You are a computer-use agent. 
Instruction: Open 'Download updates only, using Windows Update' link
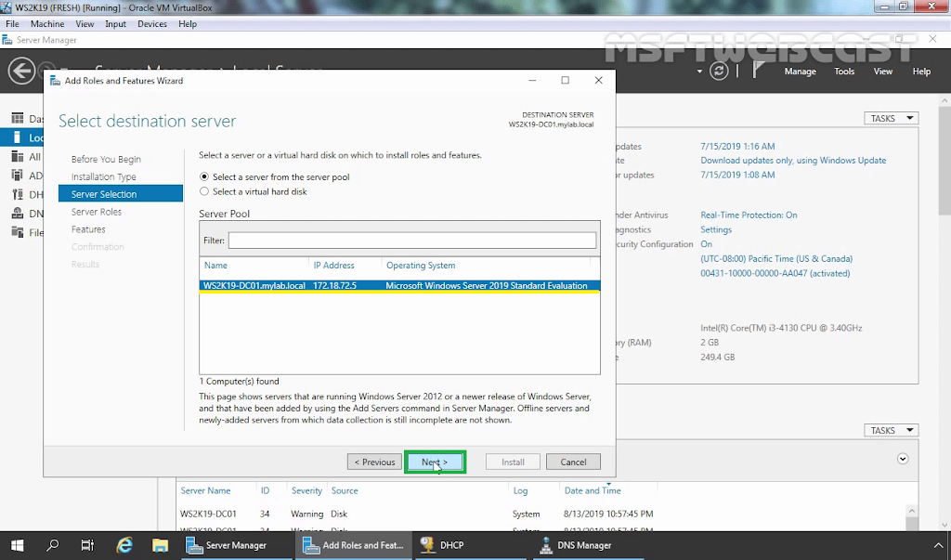(793, 160)
